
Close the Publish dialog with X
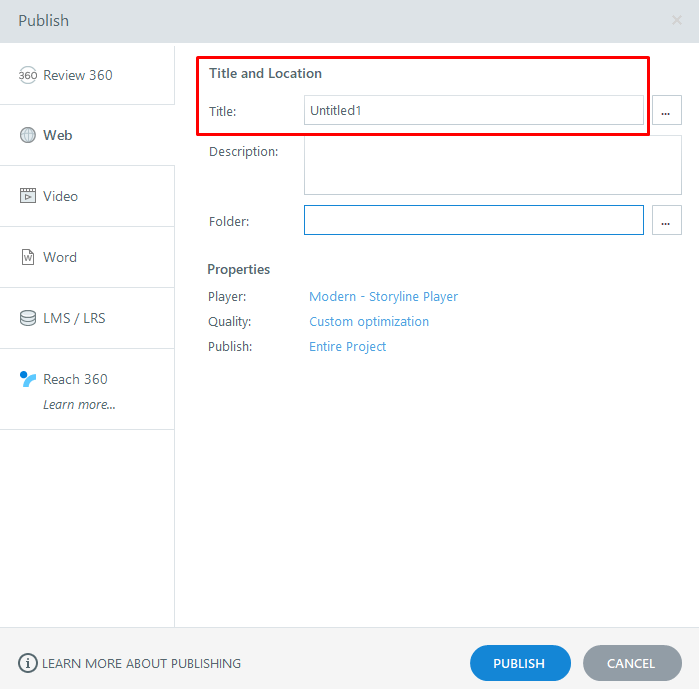point(677,20)
